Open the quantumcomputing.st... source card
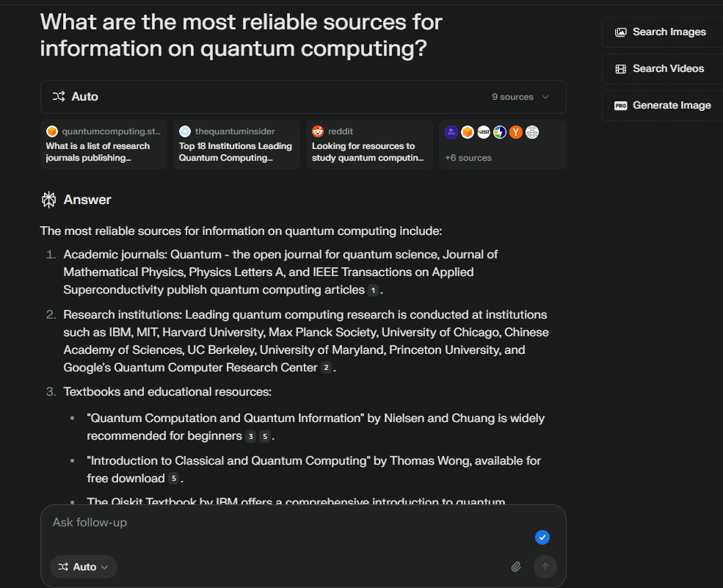Viewport: 723px width, 588px height. coord(103,145)
